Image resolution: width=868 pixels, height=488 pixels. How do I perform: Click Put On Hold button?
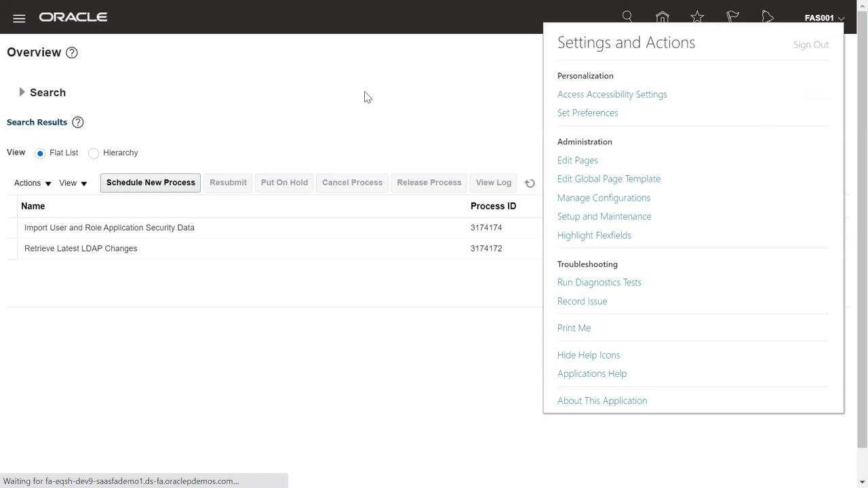tap(284, 183)
